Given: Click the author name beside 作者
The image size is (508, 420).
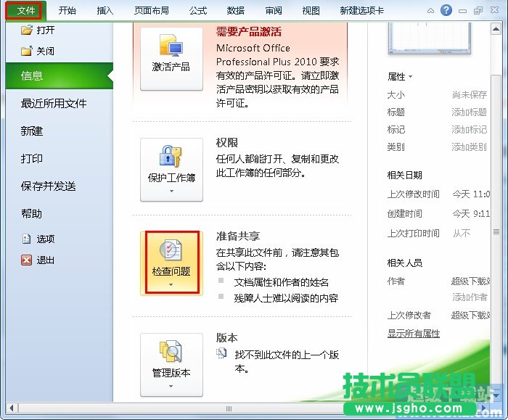Looking at the screenshot, I should click(x=470, y=281).
